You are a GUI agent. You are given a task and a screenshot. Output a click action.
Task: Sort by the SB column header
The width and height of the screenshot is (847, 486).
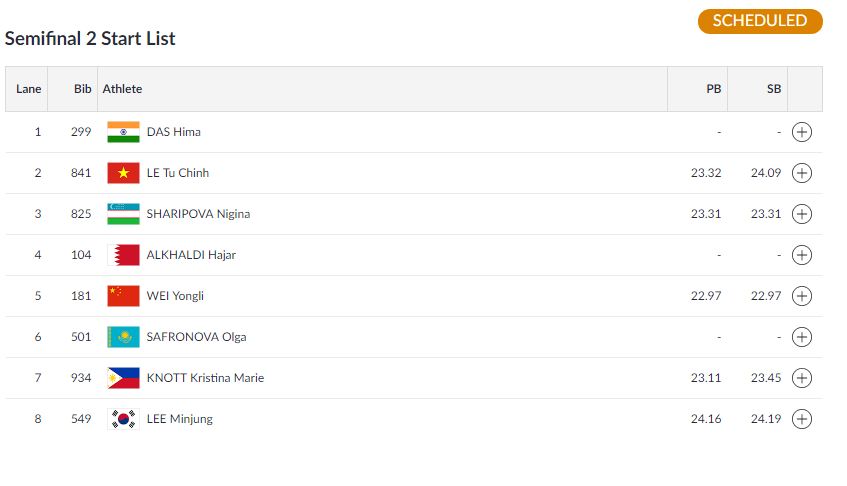[x=774, y=89]
